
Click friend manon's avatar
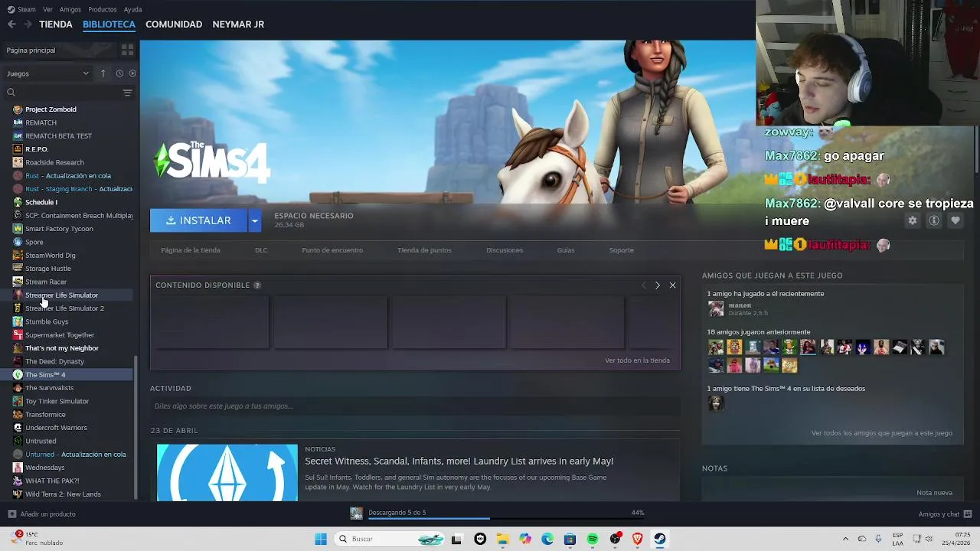coord(716,308)
